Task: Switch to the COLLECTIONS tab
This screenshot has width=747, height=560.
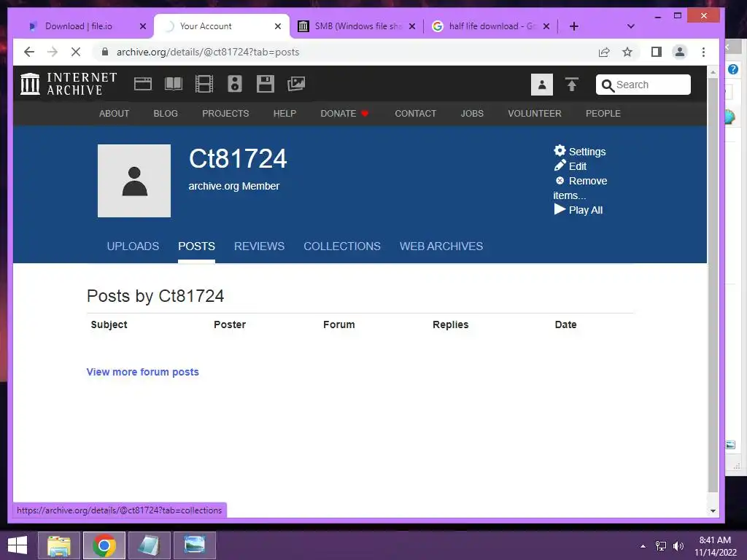Action: (x=342, y=246)
